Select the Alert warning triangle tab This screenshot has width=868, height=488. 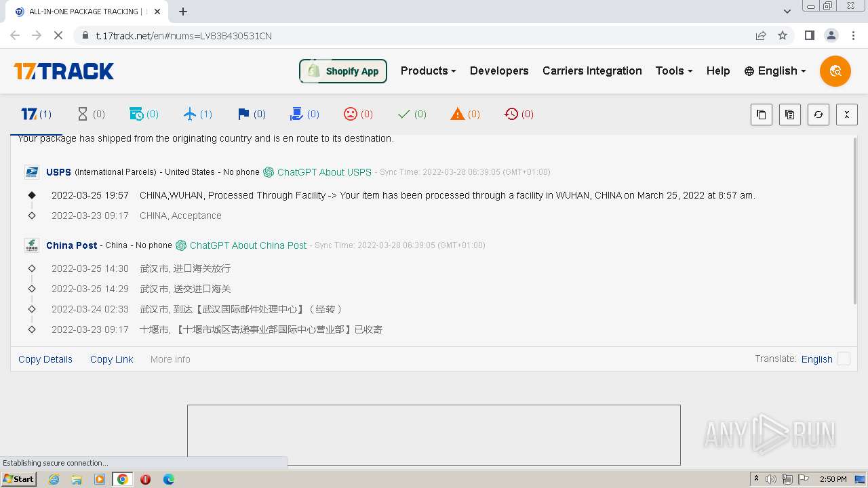click(x=465, y=114)
